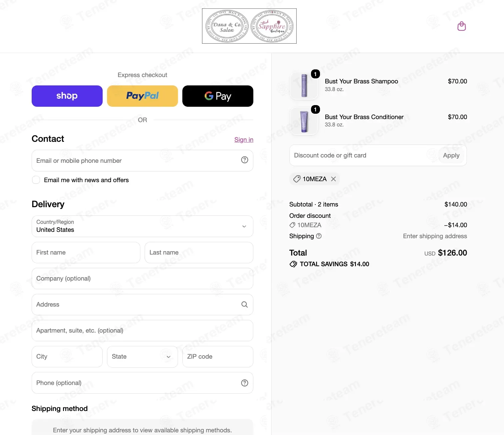Click the help icon in the email field
Viewport: 504px width, 435px height.
point(244,160)
